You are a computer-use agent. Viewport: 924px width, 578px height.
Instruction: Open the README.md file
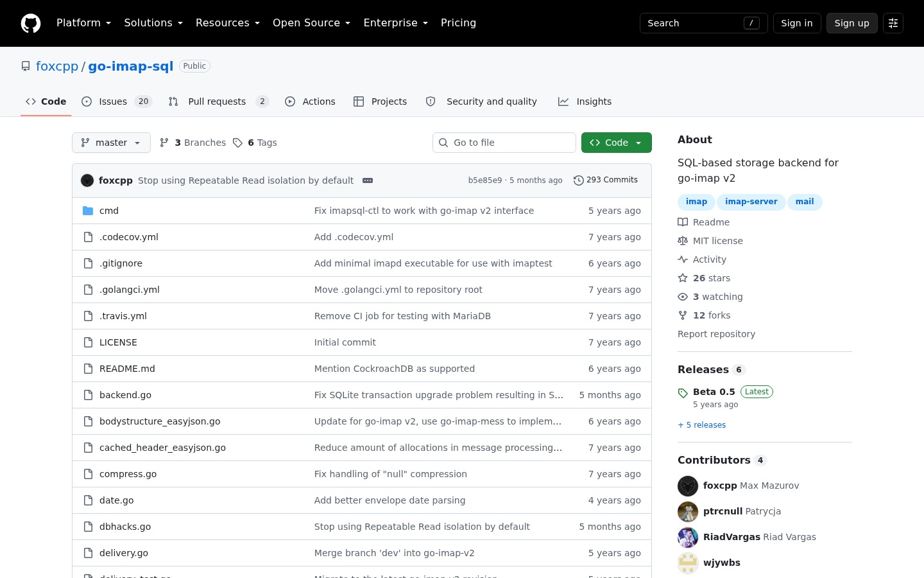(x=127, y=369)
